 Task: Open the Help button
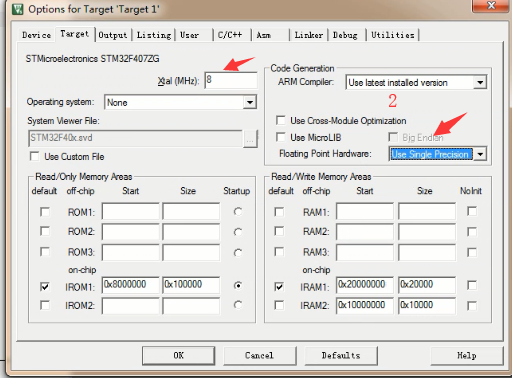[x=467, y=356]
